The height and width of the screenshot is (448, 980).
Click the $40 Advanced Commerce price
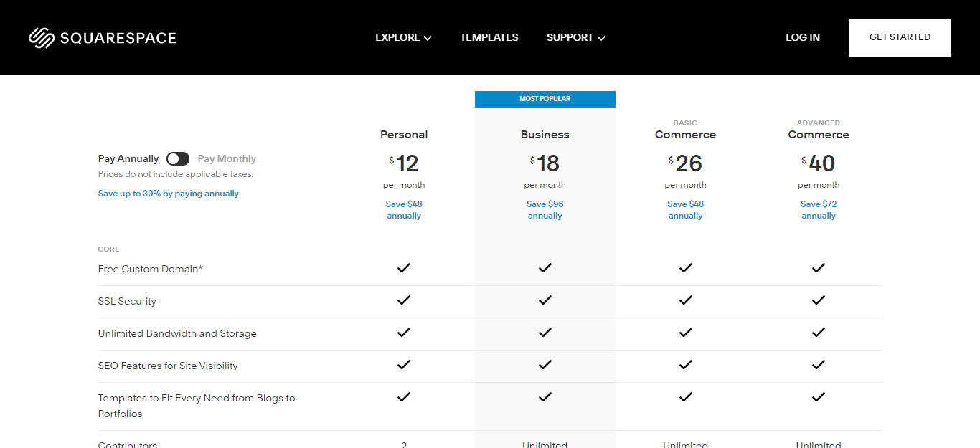coord(819,163)
